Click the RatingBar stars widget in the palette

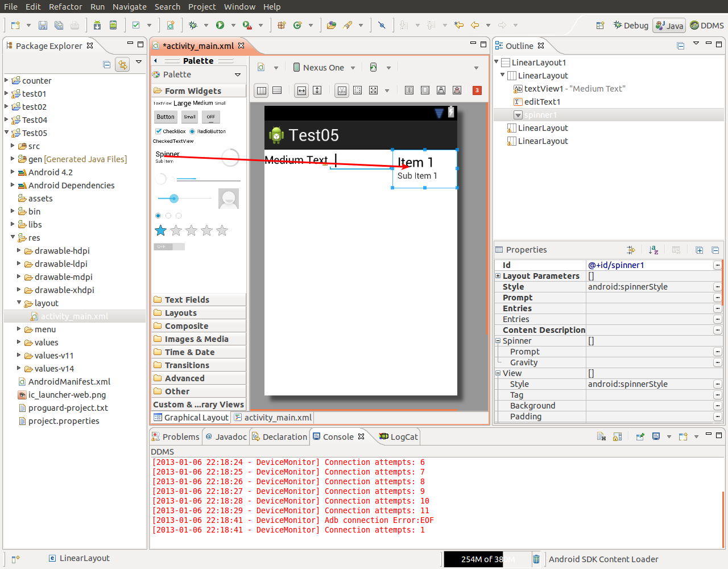point(192,230)
